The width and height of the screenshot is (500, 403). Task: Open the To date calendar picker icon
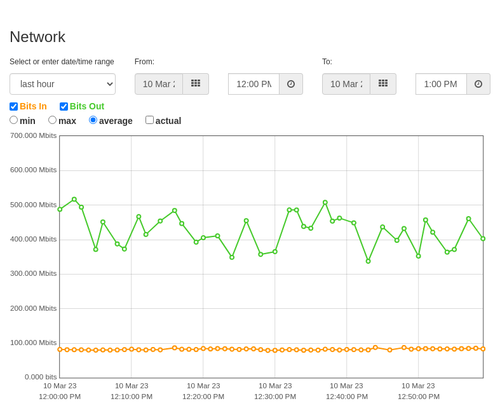coord(383,84)
